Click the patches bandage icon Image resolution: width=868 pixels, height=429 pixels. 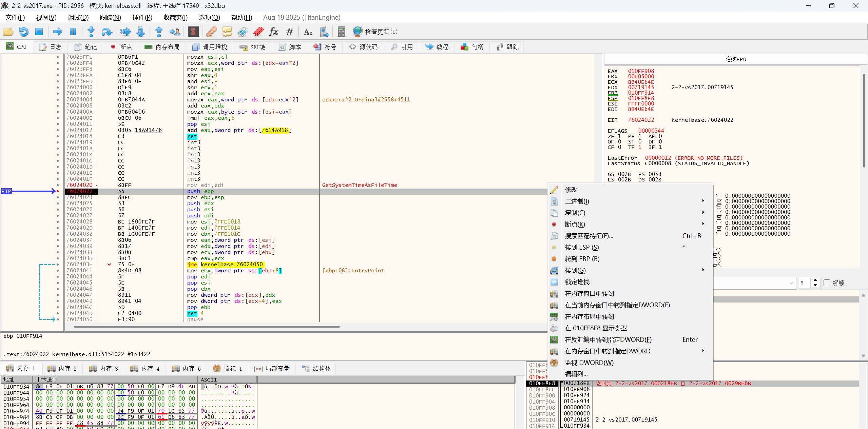click(211, 32)
